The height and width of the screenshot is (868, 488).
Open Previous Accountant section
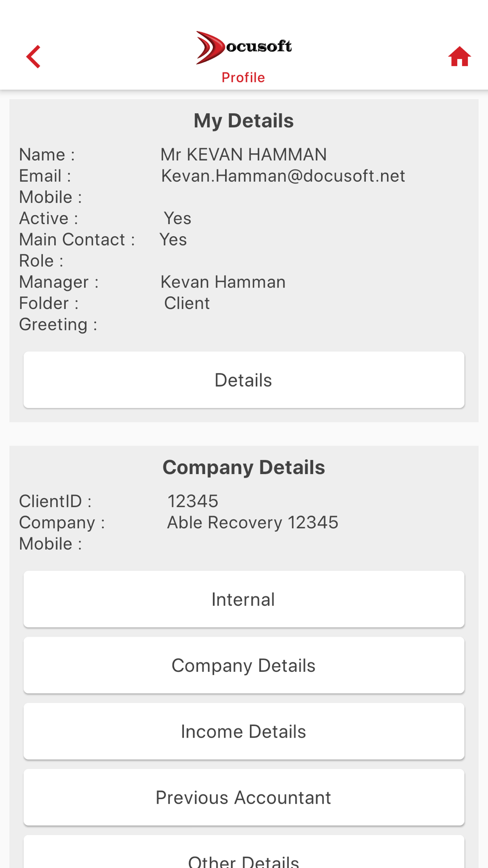tap(244, 797)
